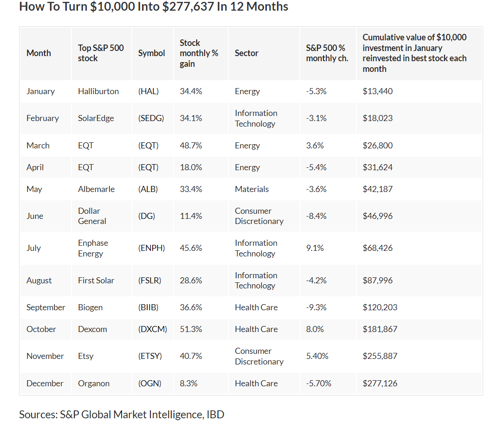Select the Enphase Energy cell
The width and height of the screenshot is (504, 428).
(x=93, y=248)
